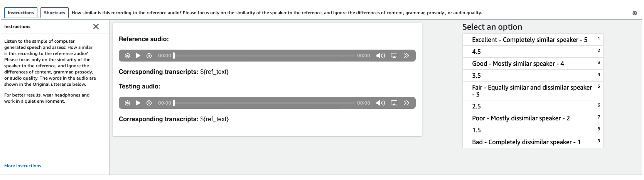Play the reference audio
Viewport: 644px width, 180px height.
point(138,56)
